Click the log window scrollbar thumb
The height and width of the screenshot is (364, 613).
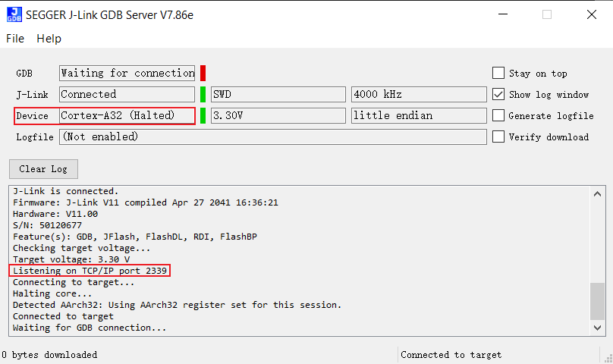598,301
